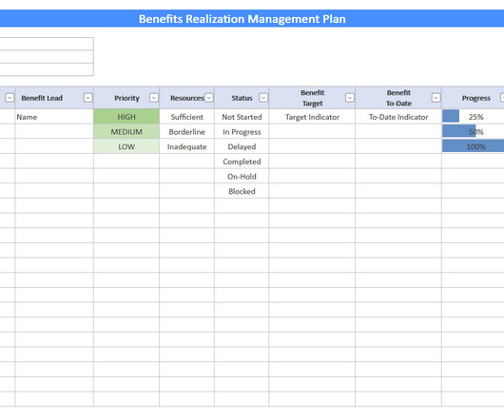Screen dimensions: 504x420
Task: Open the Priority column filter dropdown
Action: 154,98
